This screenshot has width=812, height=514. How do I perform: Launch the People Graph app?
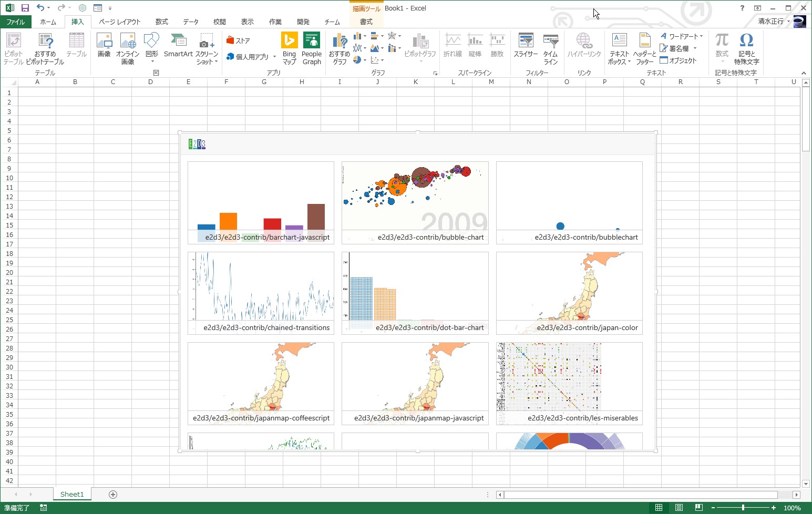click(312, 48)
